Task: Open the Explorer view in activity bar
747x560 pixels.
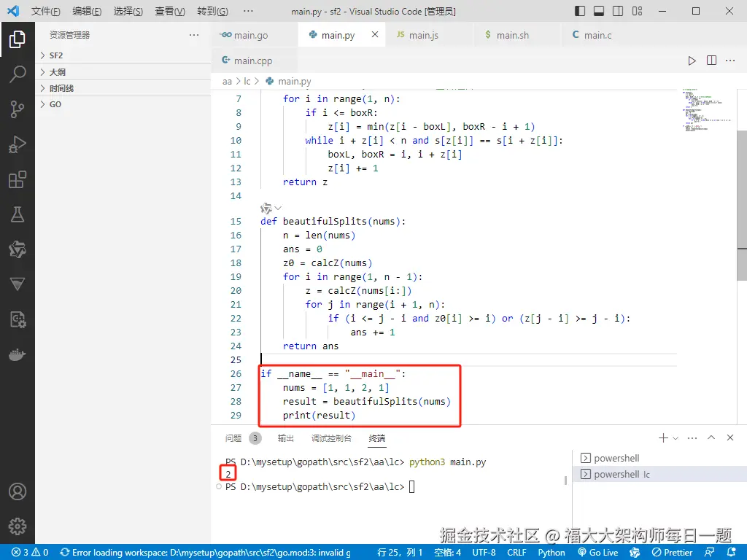Action: point(18,39)
